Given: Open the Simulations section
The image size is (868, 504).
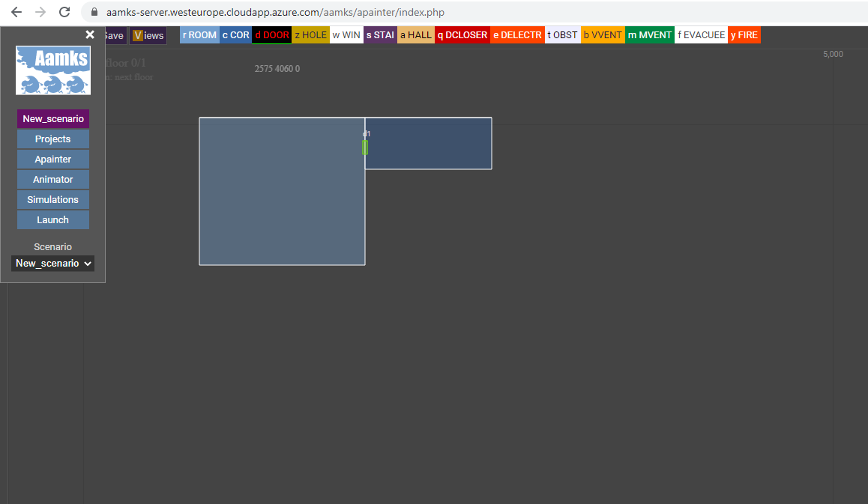Looking at the screenshot, I should (x=53, y=199).
